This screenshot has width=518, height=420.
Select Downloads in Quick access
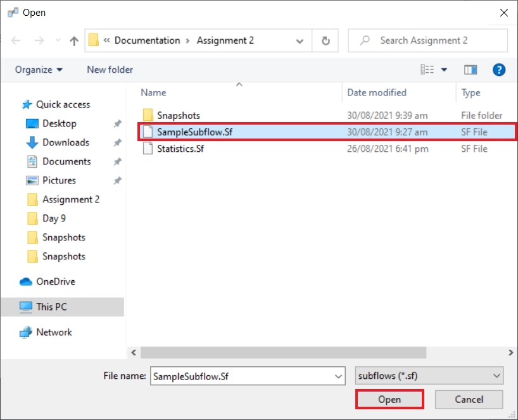coord(66,142)
